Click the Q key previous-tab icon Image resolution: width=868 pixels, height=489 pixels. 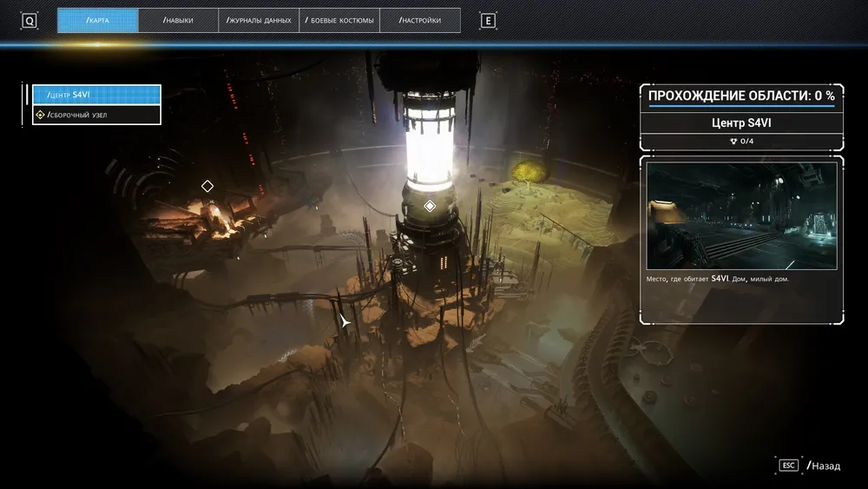(x=30, y=21)
